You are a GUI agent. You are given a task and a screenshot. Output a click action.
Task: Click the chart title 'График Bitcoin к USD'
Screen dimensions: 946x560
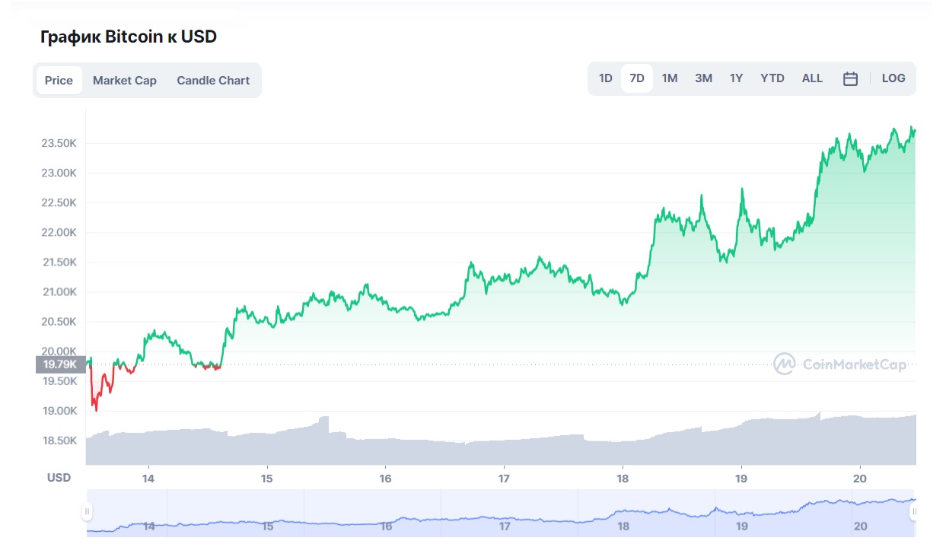[x=128, y=36]
